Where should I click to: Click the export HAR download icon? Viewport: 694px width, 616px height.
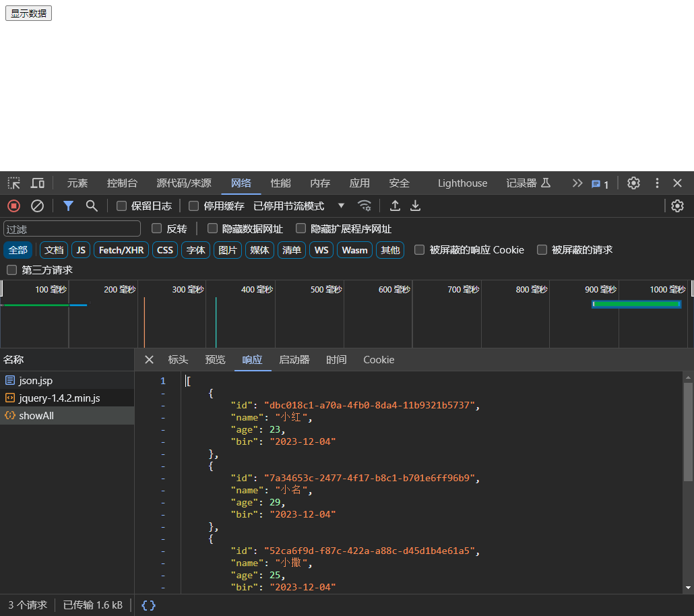(415, 206)
